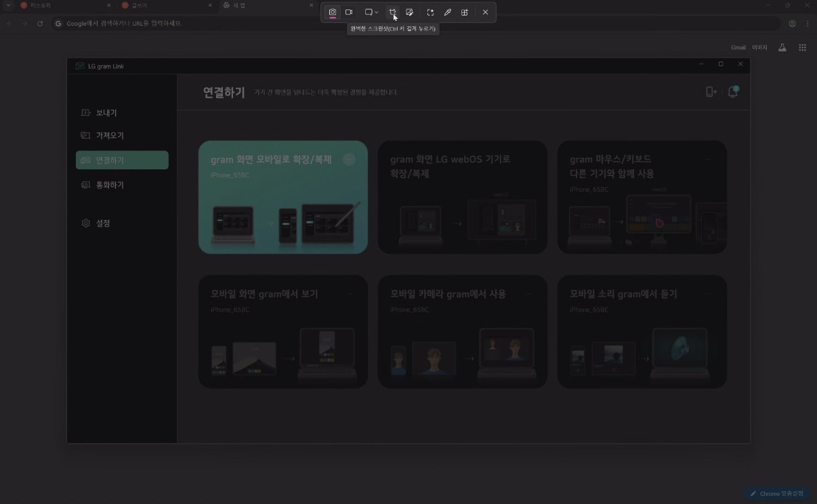Image resolution: width=817 pixels, height=504 pixels.
Task: Switch to the 티스토리 browser tab
Action: [64, 5]
